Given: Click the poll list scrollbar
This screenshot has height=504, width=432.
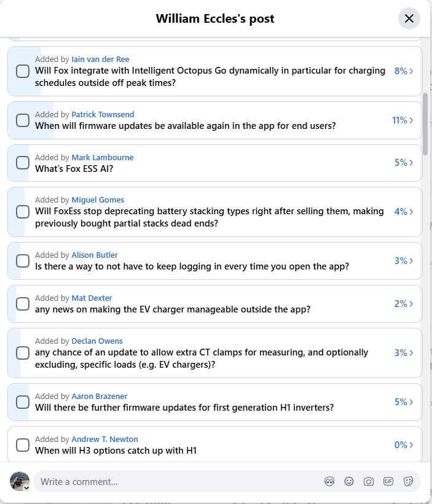Looking at the screenshot, I should pos(425,119).
